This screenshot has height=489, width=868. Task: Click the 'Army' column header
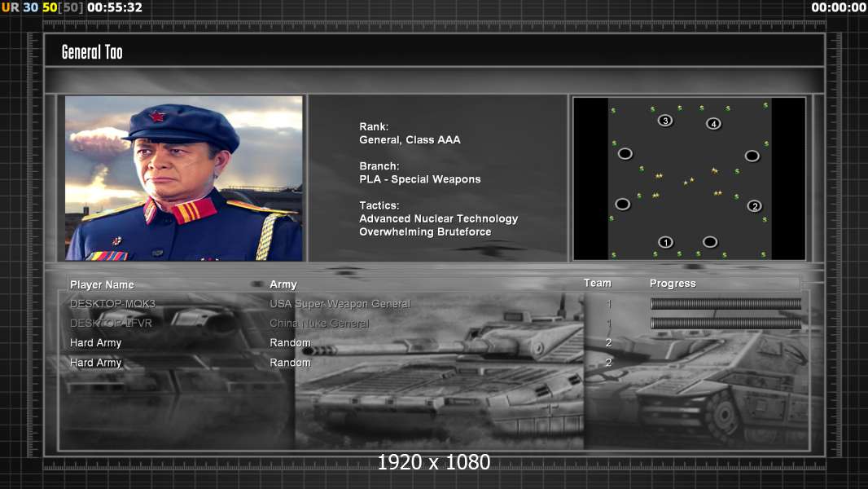(x=283, y=284)
